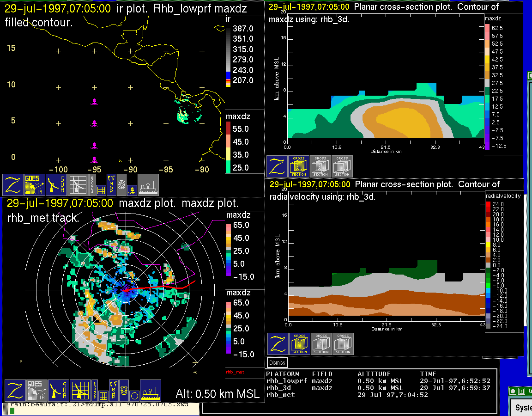Toggle buoy icon in the ir plot toolbar
The width and height of the screenshot is (532, 416).
point(131,189)
